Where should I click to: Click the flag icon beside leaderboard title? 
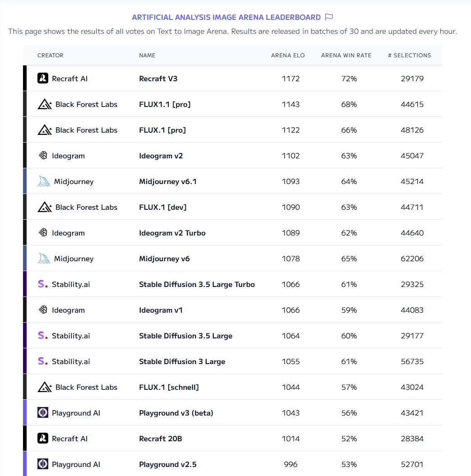(329, 17)
